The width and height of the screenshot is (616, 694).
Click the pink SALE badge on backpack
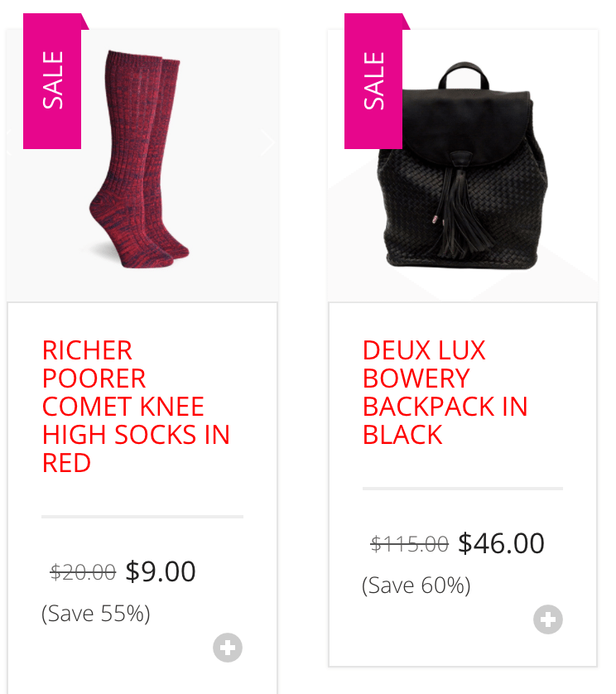tap(374, 81)
